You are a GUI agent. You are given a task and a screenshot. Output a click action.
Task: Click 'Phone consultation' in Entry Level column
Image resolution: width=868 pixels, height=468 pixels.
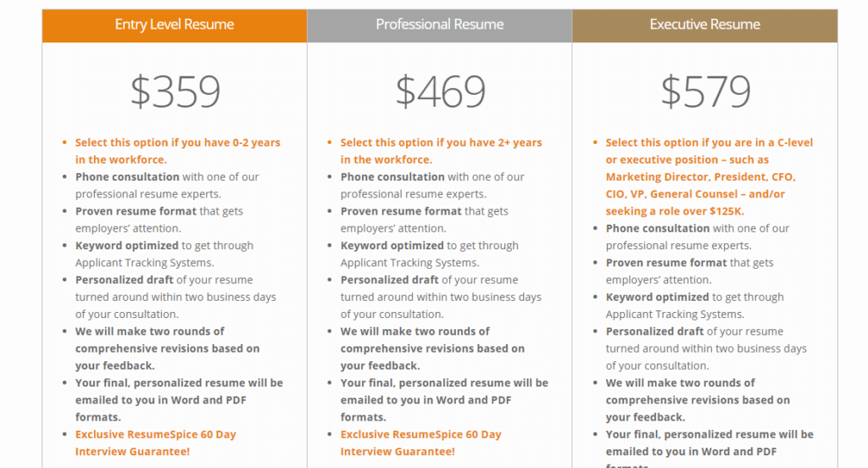click(127, 176)
